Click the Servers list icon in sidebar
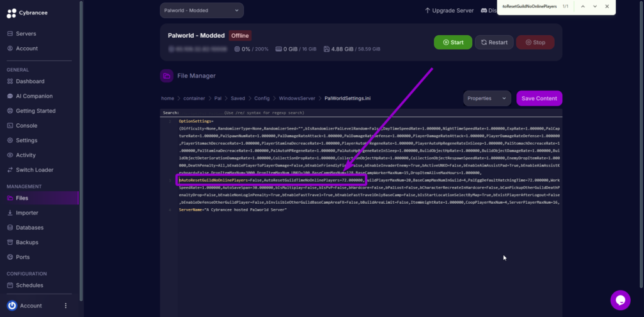Image resolution: width=644 pixels, height=317 pixels. (10, 34)
